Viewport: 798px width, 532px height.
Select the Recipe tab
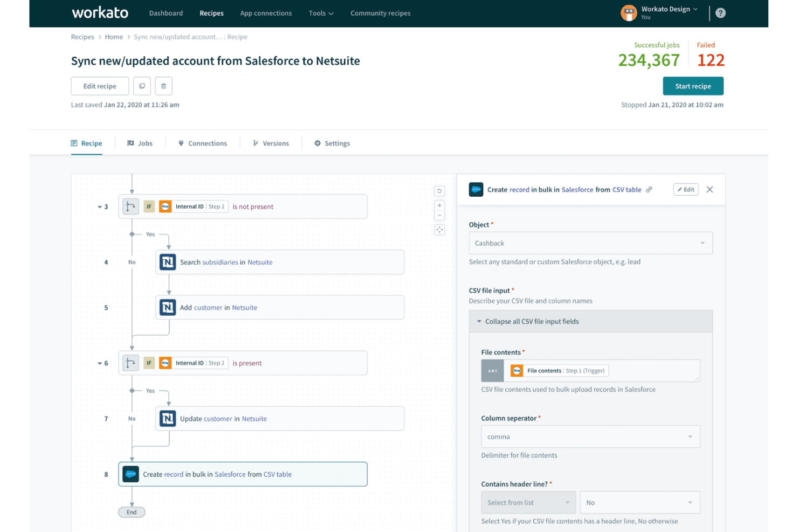(86, 143)
